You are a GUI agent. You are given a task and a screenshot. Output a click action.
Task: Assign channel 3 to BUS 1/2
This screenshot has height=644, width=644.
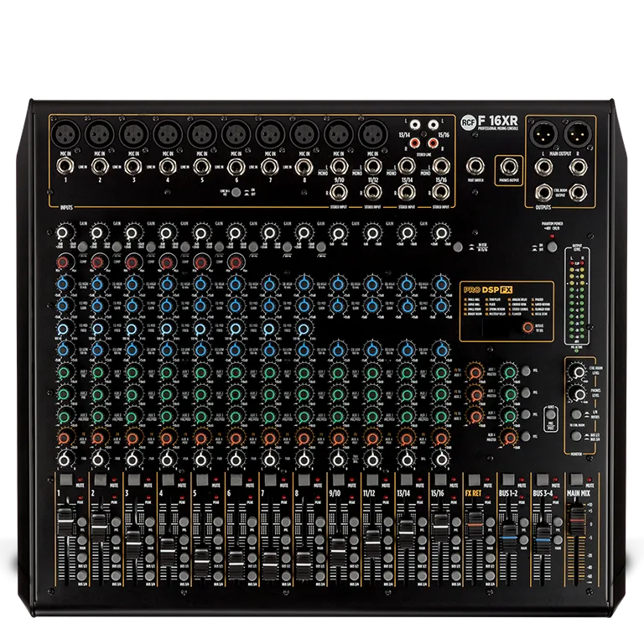click(x=150, y=558)
